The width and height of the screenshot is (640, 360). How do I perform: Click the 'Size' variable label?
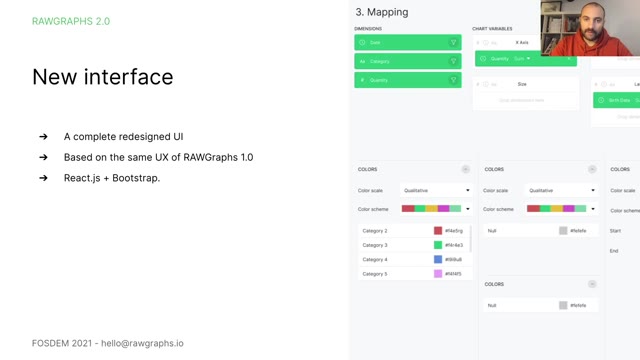tap(522, 84)
